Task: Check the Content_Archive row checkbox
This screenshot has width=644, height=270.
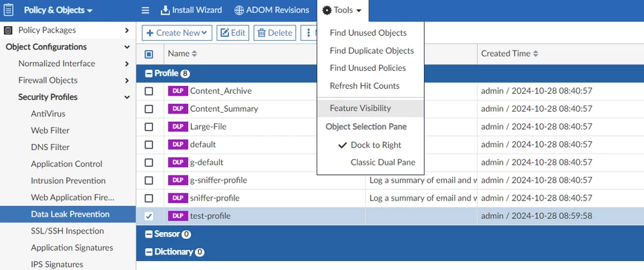Action: tap(149, 91)
